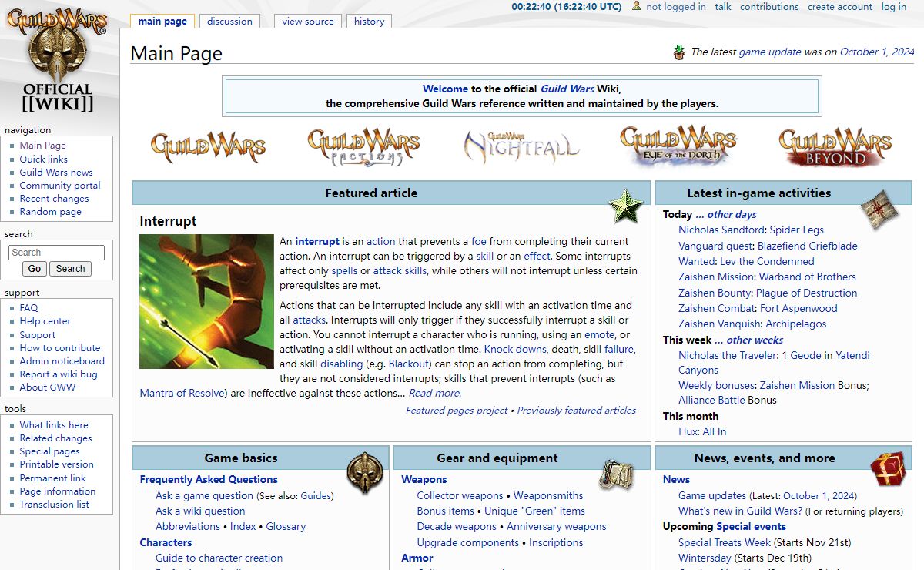Screen dimensions: 924x570
Task: Click the October 1, 2024 link in the header notice
Action: [877, 52]
